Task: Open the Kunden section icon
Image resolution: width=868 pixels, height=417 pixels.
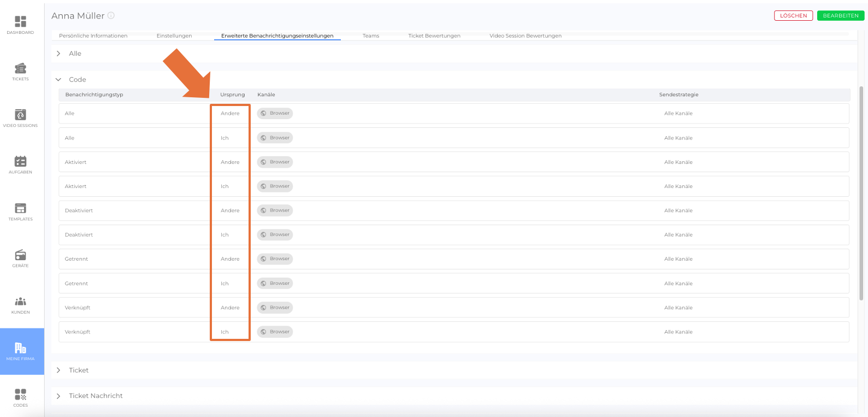Action: [20, 302]
